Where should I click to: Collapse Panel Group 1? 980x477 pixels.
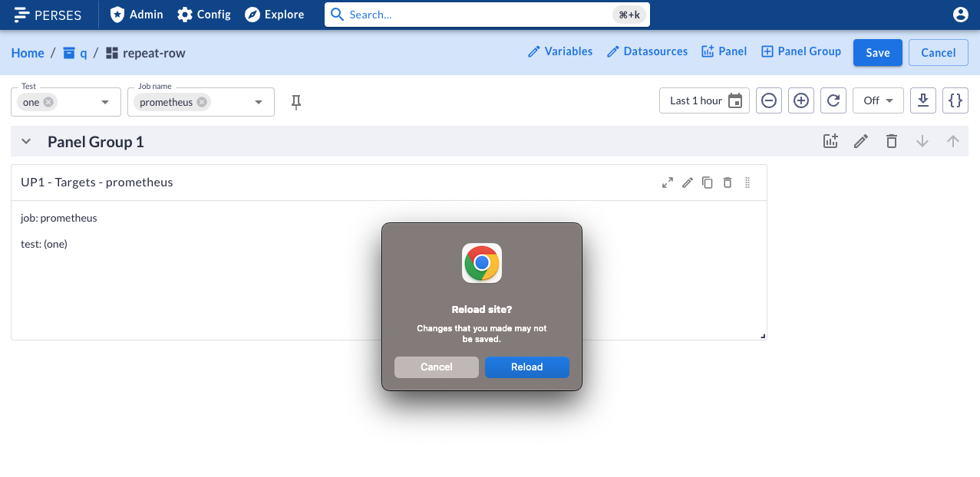(25, 141)
